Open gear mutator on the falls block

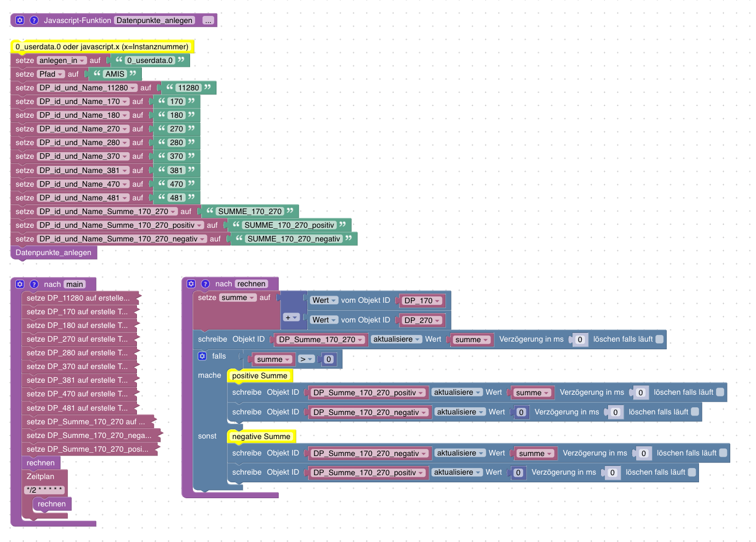(x=202, y=356)
